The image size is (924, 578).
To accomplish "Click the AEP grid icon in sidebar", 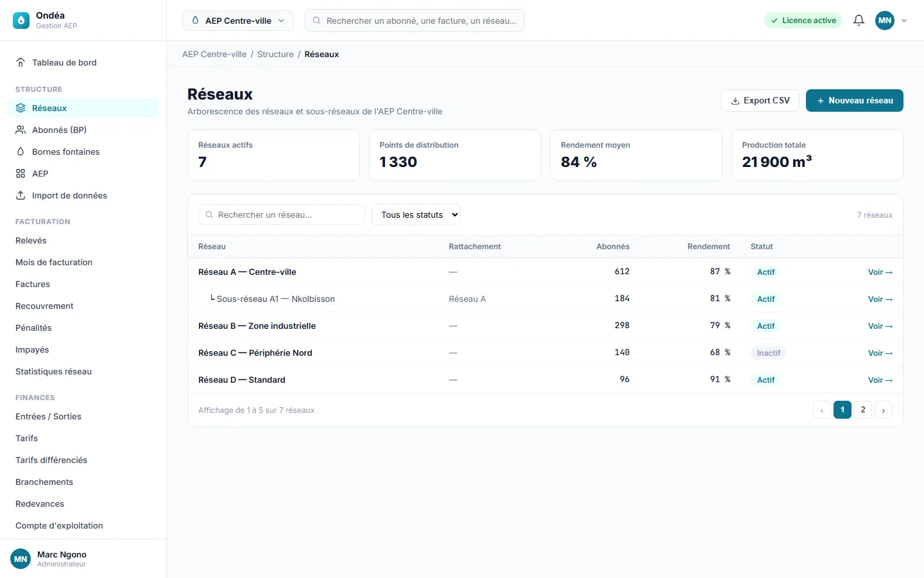I will [x=21, y=173].
